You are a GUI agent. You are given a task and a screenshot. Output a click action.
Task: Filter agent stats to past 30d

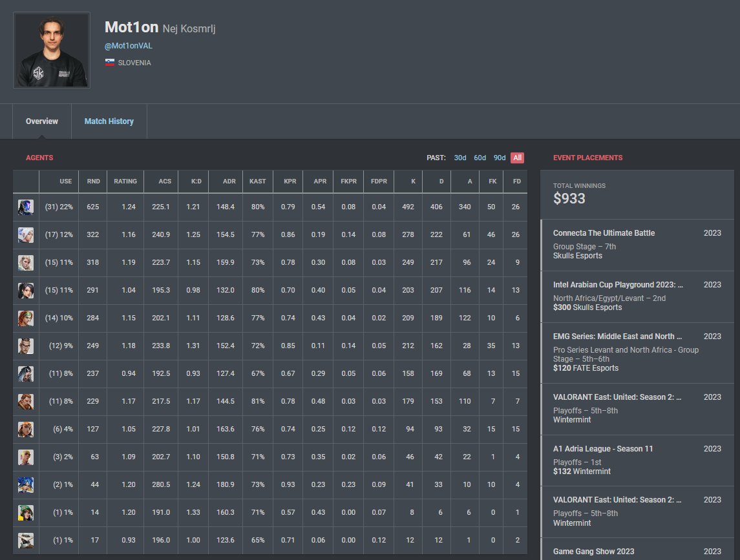point(460,158)
